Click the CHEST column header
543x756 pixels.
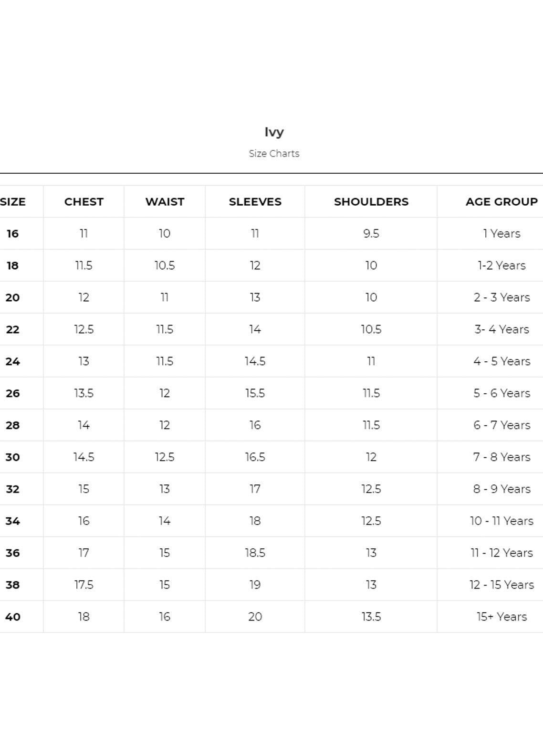[84, 202]
